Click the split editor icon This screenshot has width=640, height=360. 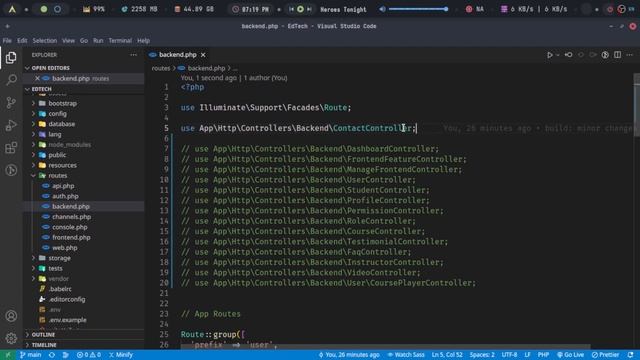point(618,55)
